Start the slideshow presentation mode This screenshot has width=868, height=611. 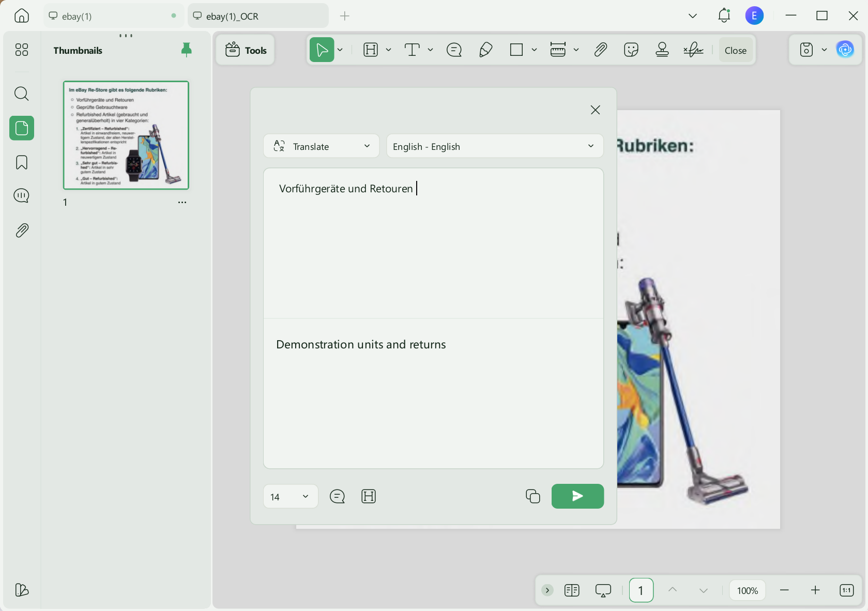point(603,590)
